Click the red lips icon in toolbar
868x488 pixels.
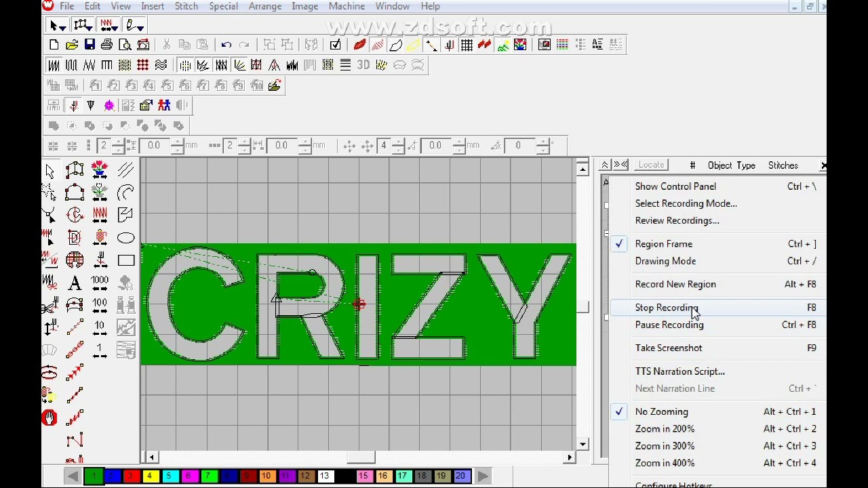359,45
